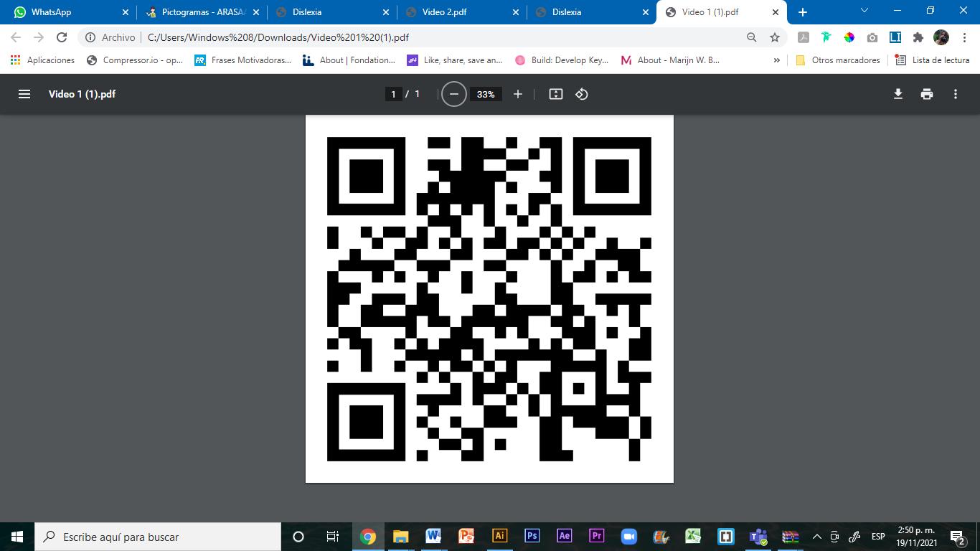Click the address bar zoom indicator icon
The image size is (980, 551).
tap(752, 37)
